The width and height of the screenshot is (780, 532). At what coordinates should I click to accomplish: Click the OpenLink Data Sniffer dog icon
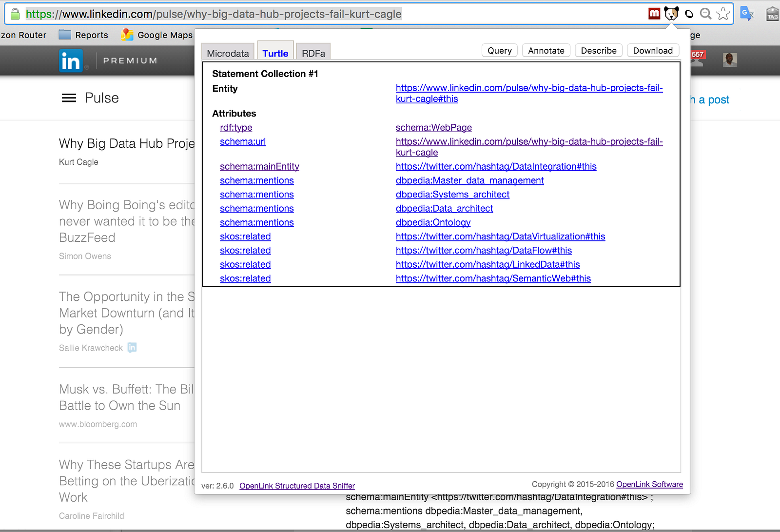pos(671,14)
